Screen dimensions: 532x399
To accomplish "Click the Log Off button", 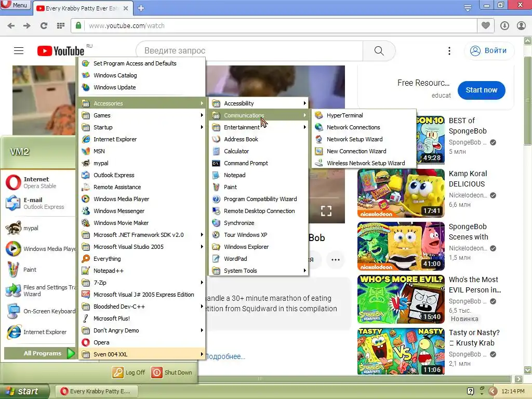I will (129, 373).
